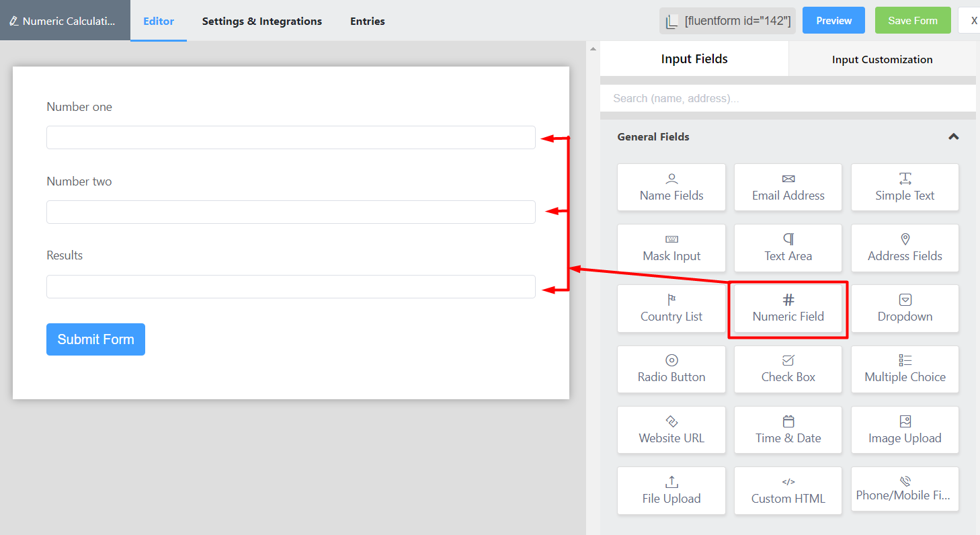
Task: Add an Email Address field
Action: (788, 188)
